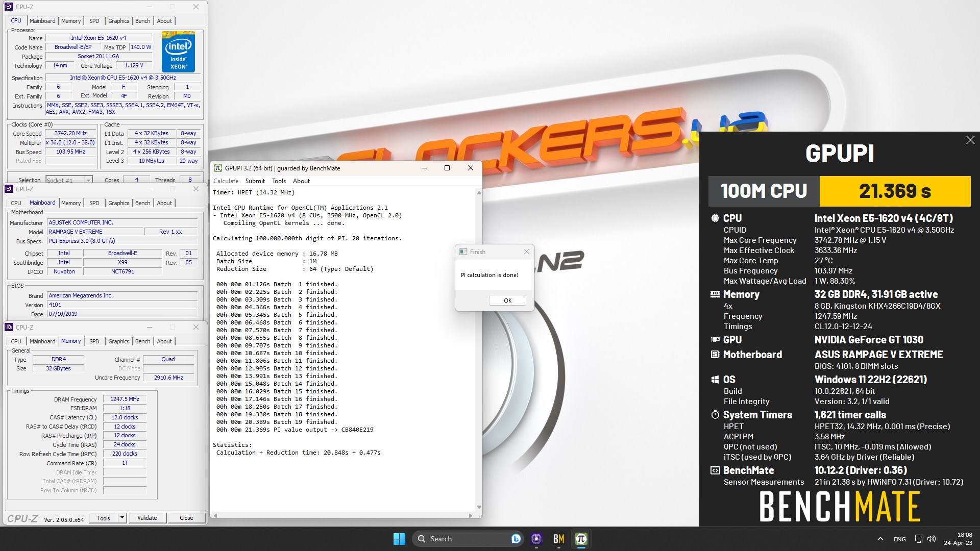Close the BenchMate GPUPI result panel
980x551 pixels.
(970, 140)
